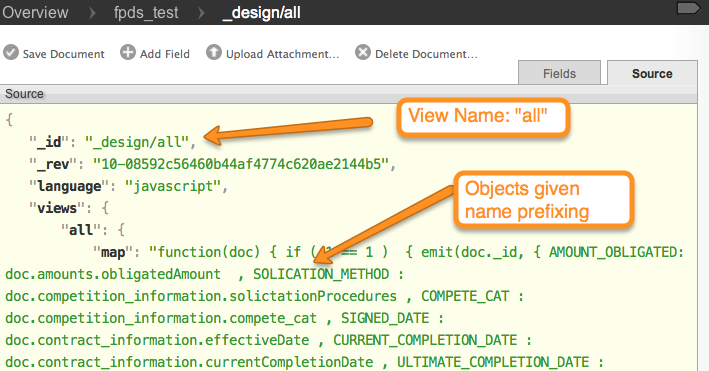709x371 pixels.
Task: Click the "_design/all" id value
Action: [x=137, y=142]
